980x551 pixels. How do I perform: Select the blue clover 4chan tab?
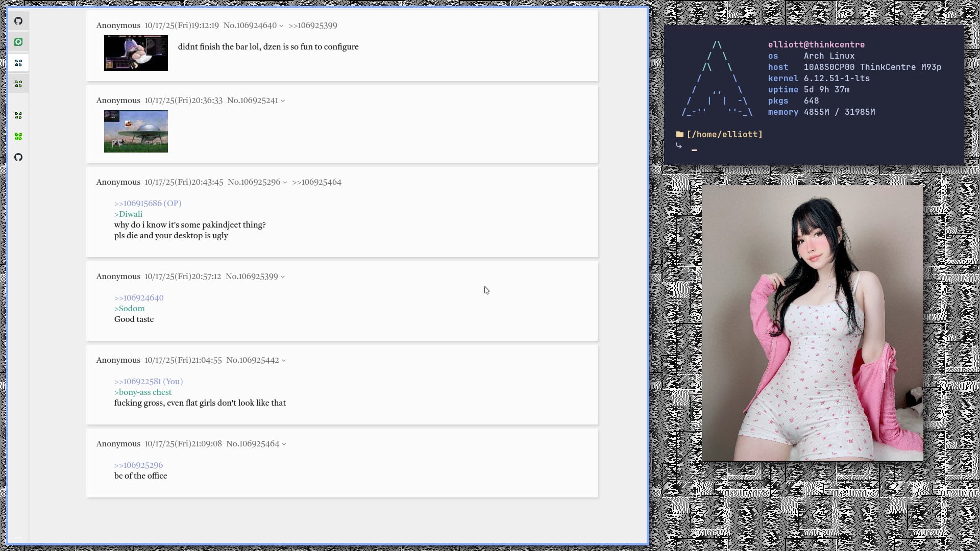(18, 63)
